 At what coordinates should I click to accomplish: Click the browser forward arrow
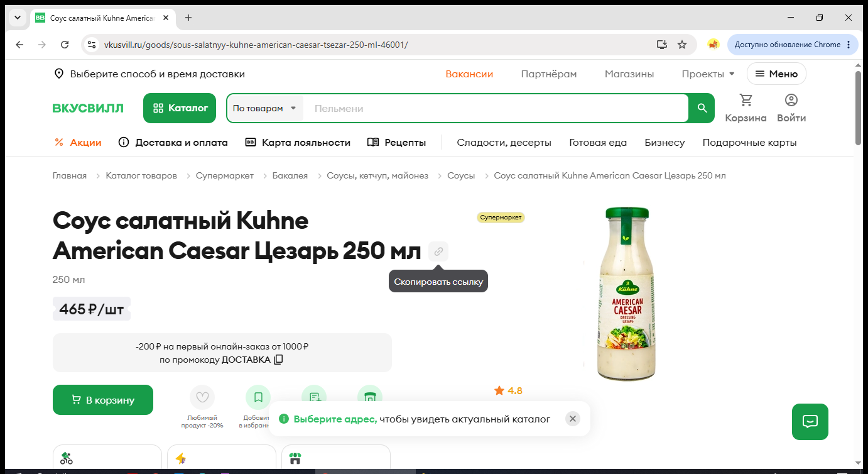click(x=42, y=45)
